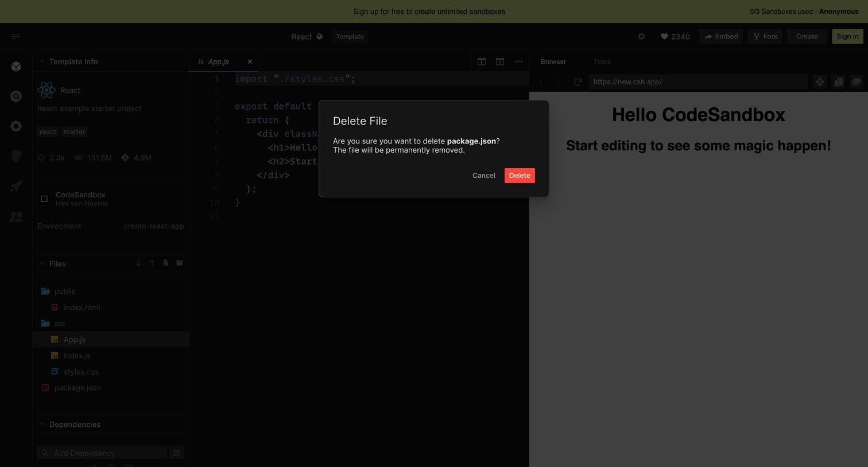Image resolution: width=868 pixels, height=467 pixels.
Task: Click the stacked-pages icon beside the URL bar
Action: tap(838, 82)
